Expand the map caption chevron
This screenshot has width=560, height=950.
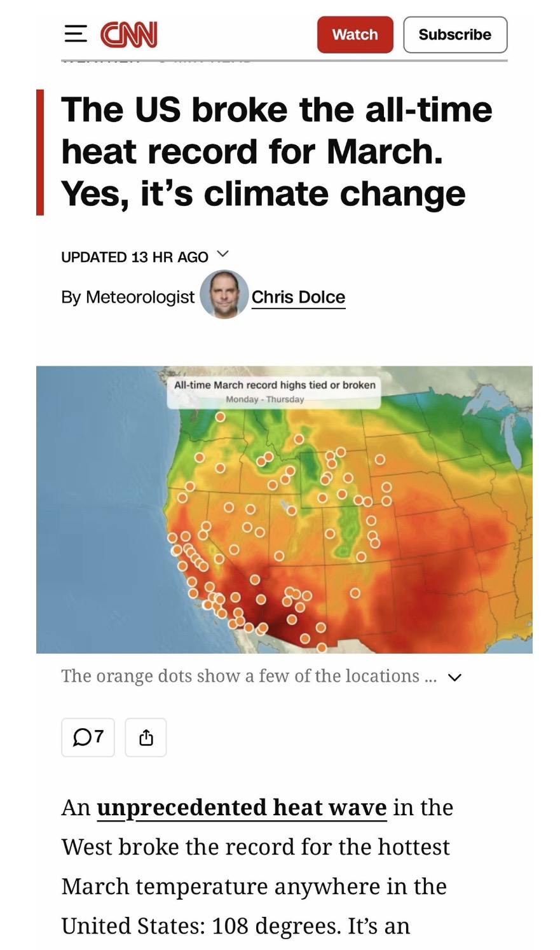click(454, 677)
